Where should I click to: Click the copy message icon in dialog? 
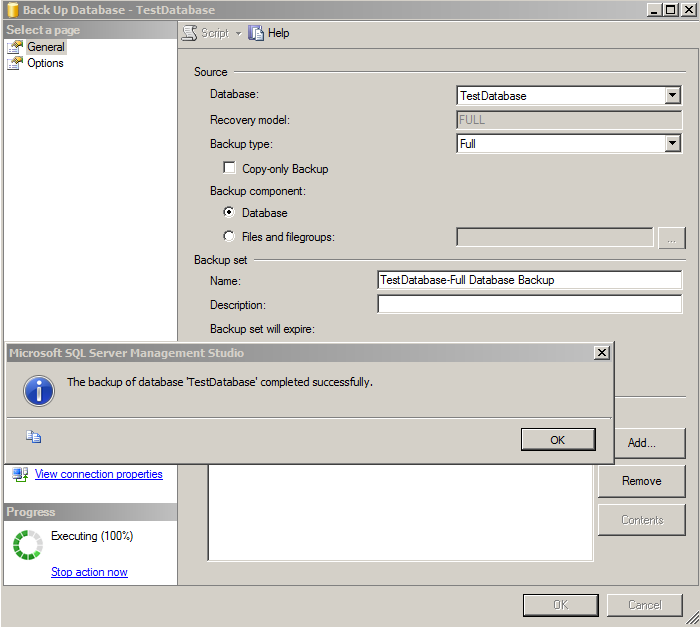34,437
